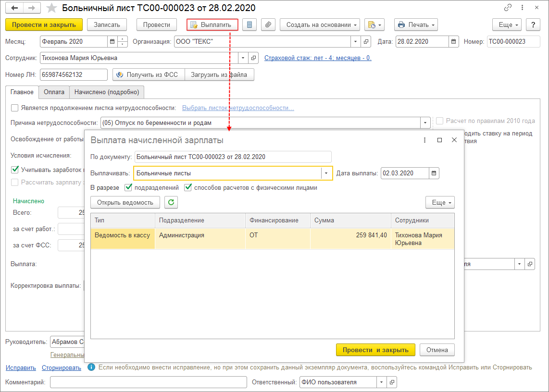
Task: Switch to the Главное tab
Action: pos(22,92)
